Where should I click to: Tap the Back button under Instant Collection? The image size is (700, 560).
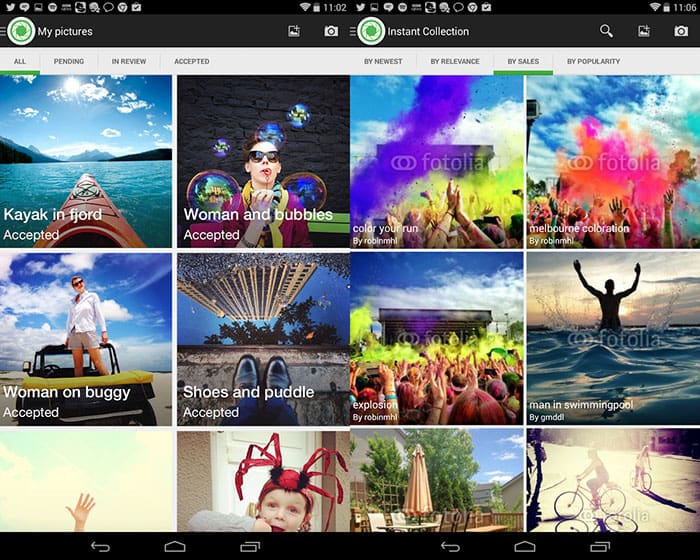pyautogui.click(x=450, y=546)
